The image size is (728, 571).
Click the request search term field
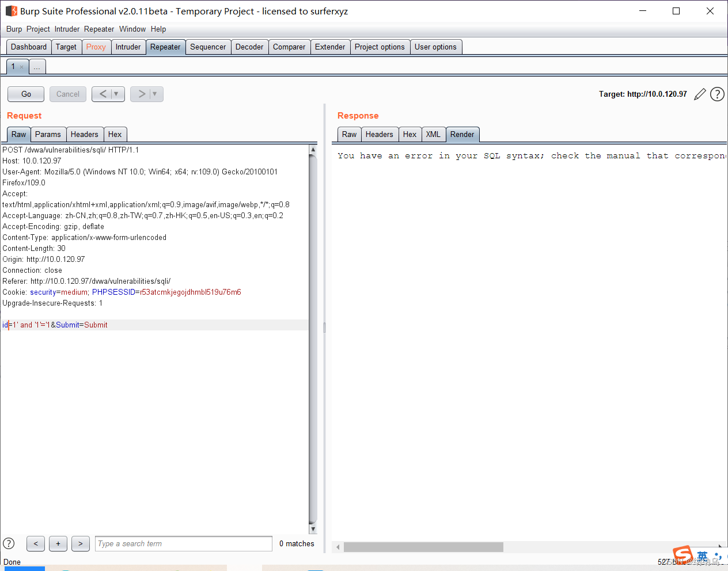tap(184, 543)
